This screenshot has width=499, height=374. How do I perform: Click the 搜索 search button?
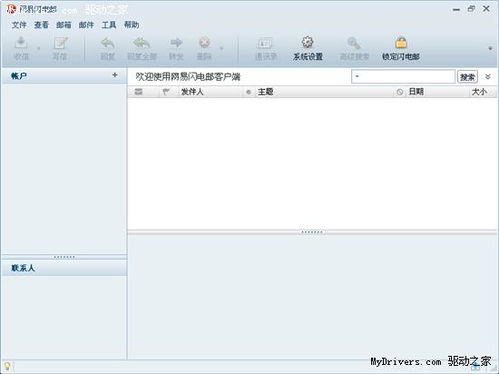467,77
